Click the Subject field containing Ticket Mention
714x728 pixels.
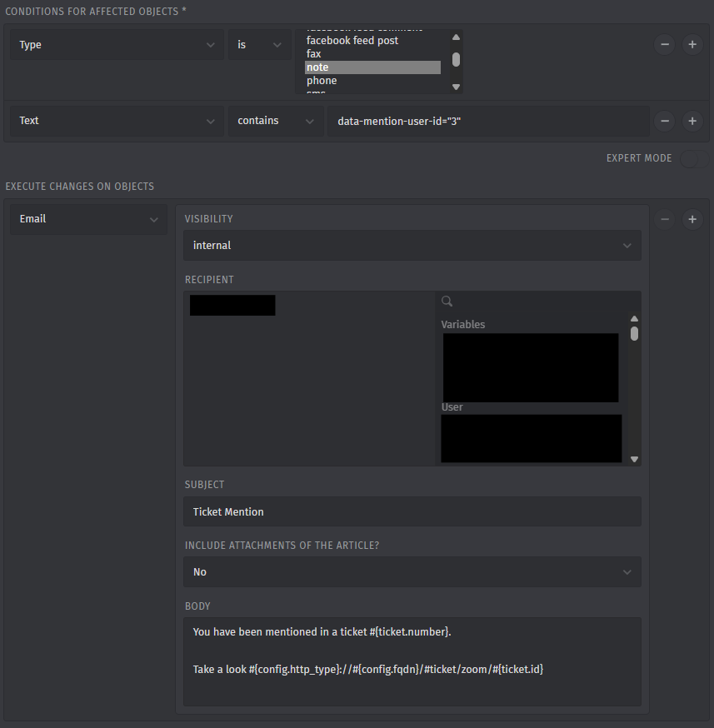tap(412, 511)
